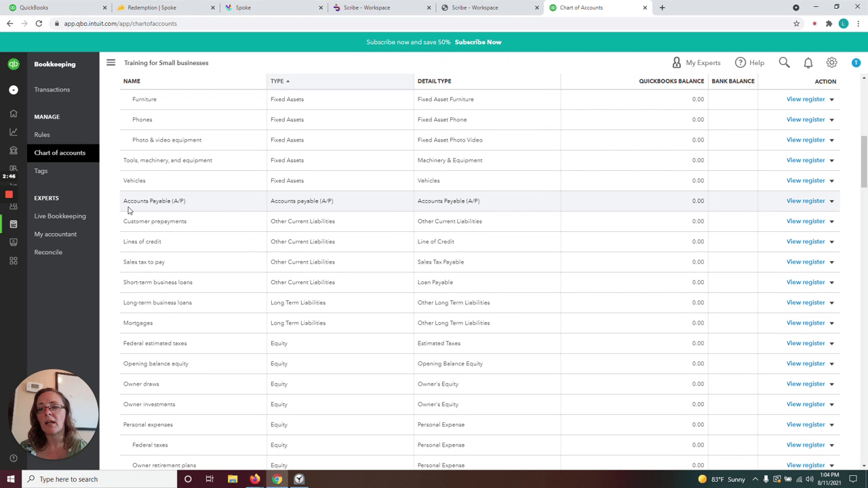868x488 pixels.
Task: Stop the screen recording with red square
Action: 9,195
